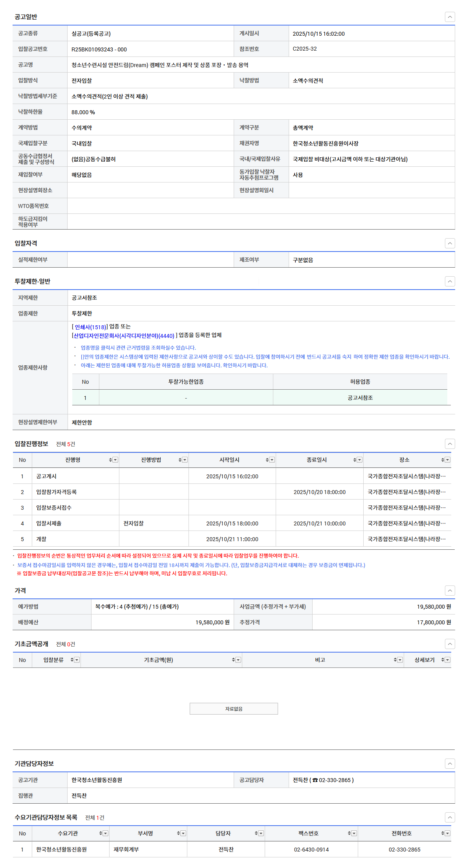Image resolution: width=463 pixels, height=868 pixels.
Task: Open the 비고 column dropdown
Action: pyautogui.click(x=400, y=660)
